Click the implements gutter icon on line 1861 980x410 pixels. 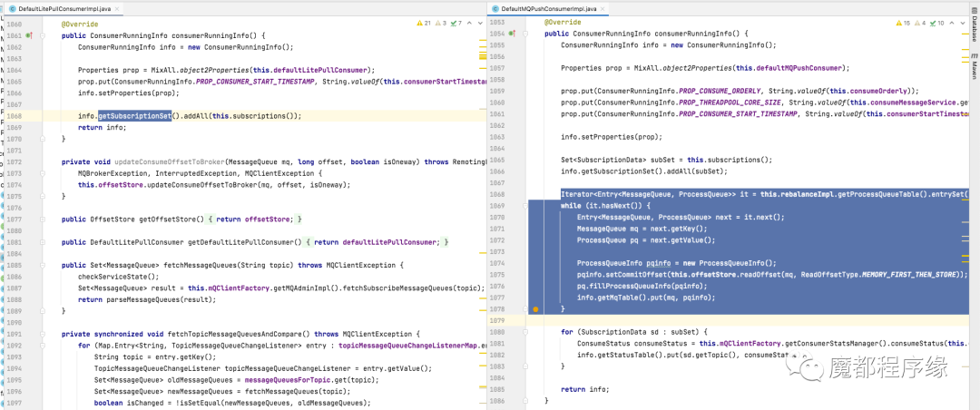pyautogui.click(x=29, y=35)
